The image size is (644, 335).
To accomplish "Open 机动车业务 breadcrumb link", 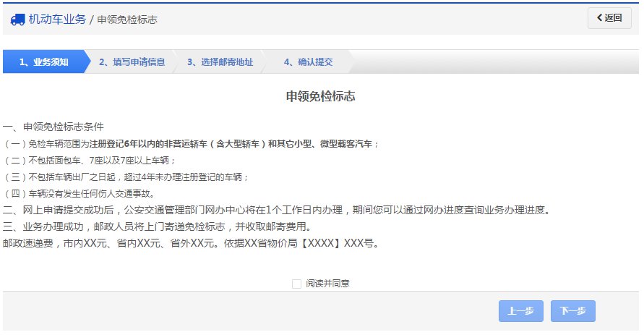I will tap(57, 20).
